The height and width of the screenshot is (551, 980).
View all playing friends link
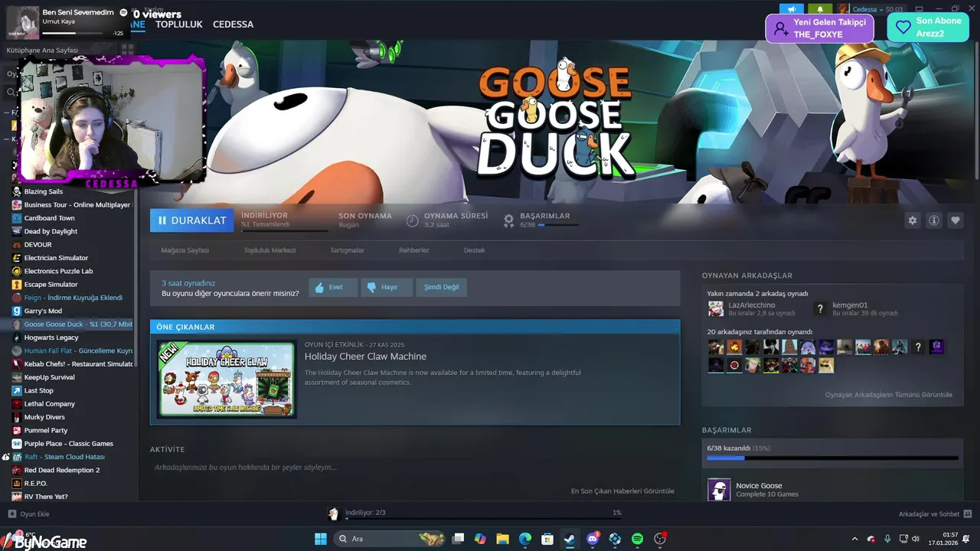pos(888,395)
